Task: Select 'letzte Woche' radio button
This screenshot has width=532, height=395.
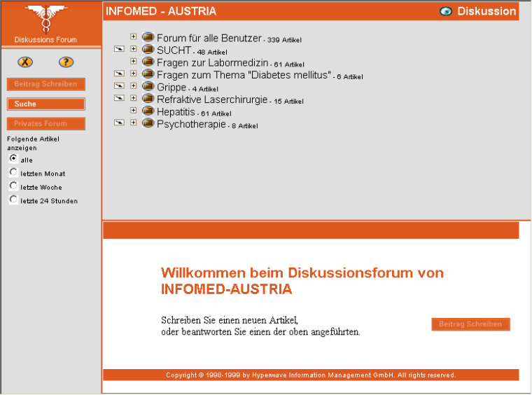Action: [13, 186]
